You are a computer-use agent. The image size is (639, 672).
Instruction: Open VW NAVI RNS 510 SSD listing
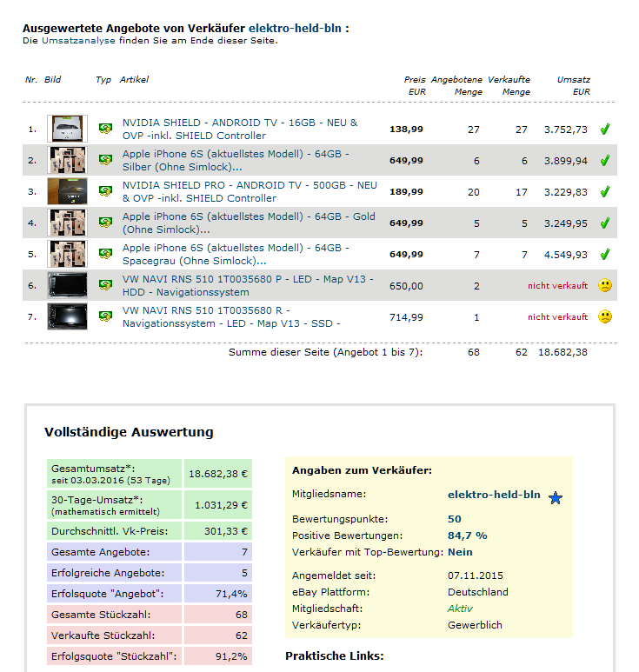pos(231,316)
